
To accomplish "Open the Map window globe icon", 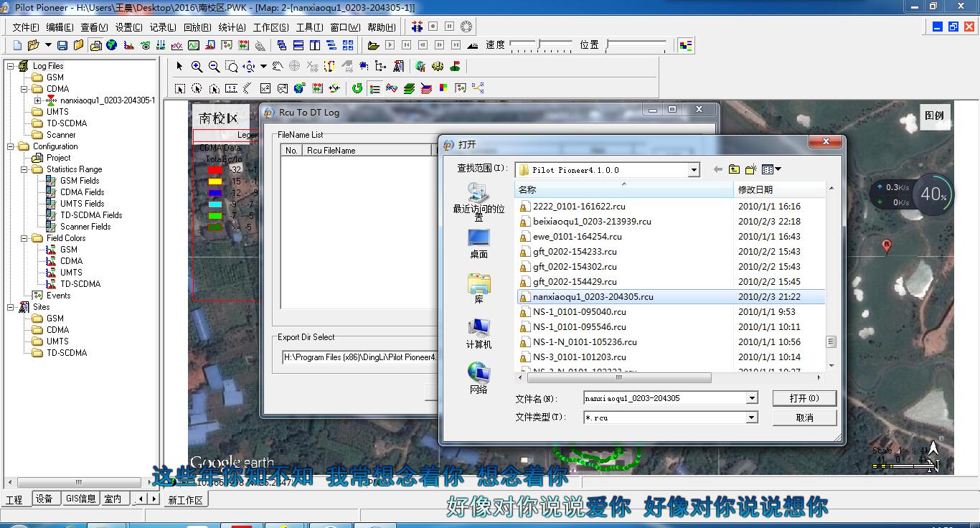I will tap(112, 45).
